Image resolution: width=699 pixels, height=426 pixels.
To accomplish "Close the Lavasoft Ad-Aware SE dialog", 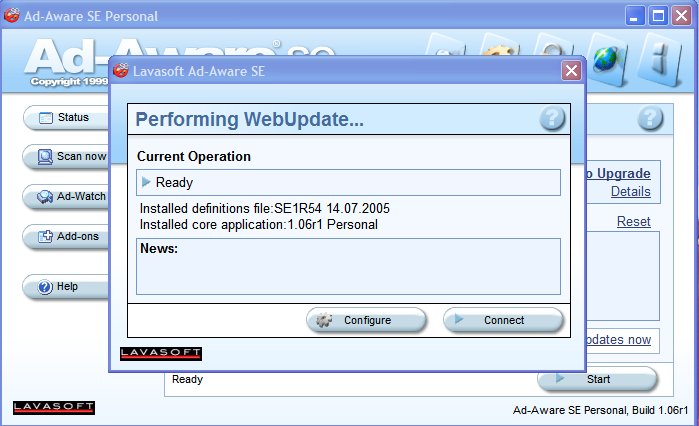I will [x=571, y=70].
